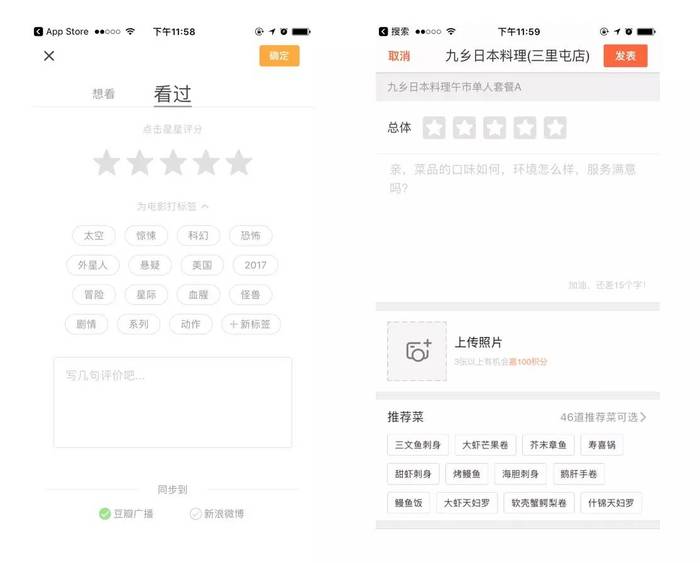Select the dish 什锦天妇罗
This screenshot has height=563, width=700.
pos(611,503)
